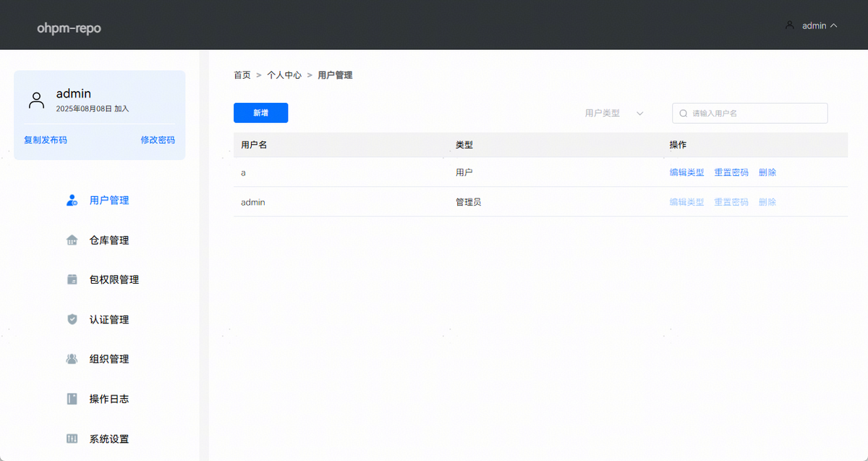Go to 操作日志 menu item
868x461 pixels.
109,399
